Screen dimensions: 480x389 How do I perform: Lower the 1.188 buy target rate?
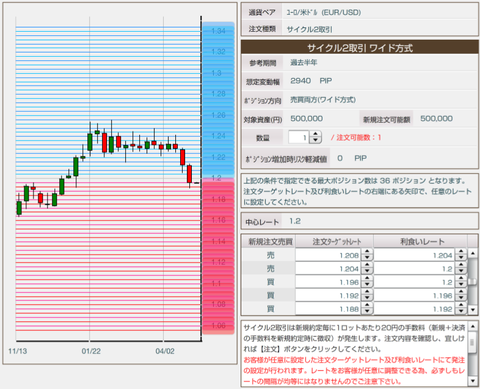click(x=367, y=312)
